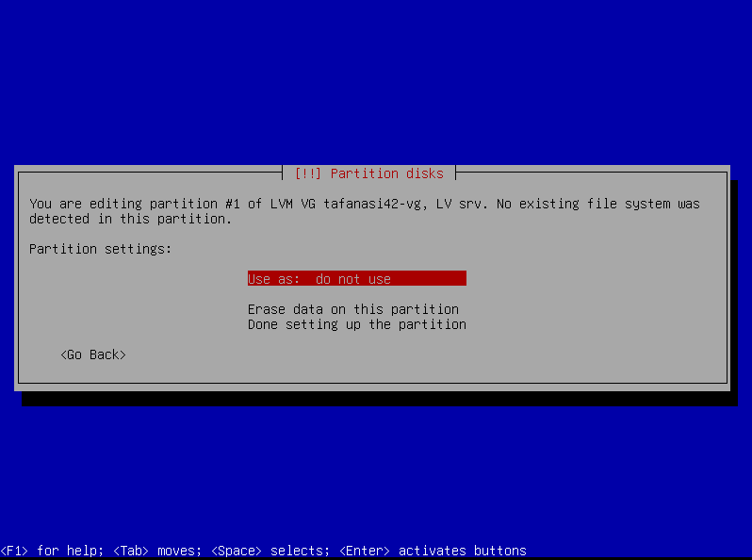Select "Done setting up the partition"

point(356,324)
